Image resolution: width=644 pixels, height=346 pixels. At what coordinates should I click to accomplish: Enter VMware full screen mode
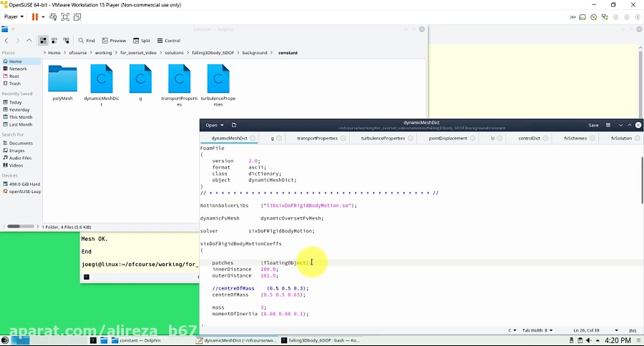point(65,16)
